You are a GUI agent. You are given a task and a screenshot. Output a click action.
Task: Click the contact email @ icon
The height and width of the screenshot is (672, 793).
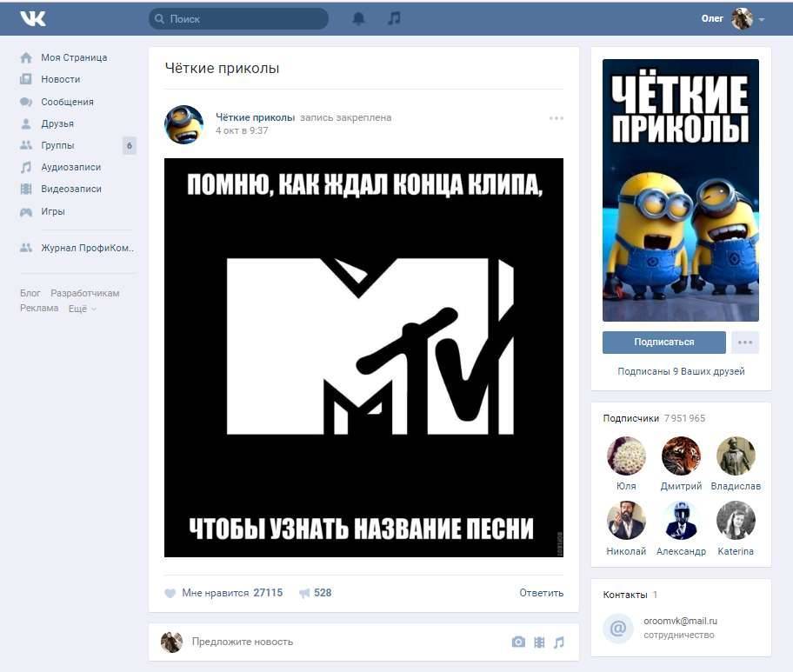tap(618, 628)
